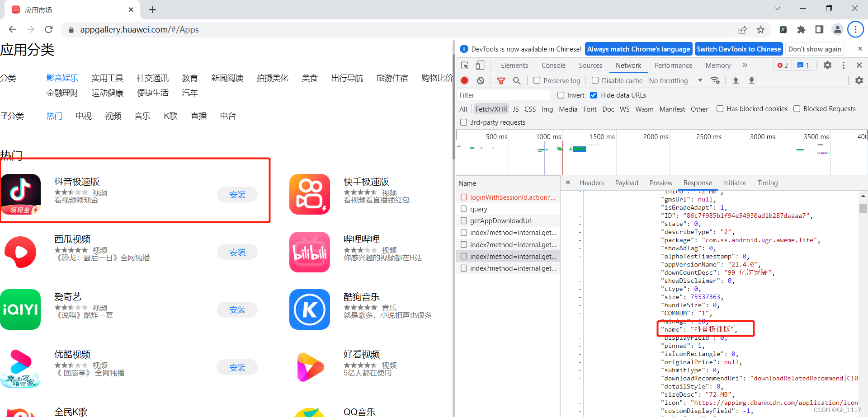Click the response pane scrollbar thumb

click(863, 208)
